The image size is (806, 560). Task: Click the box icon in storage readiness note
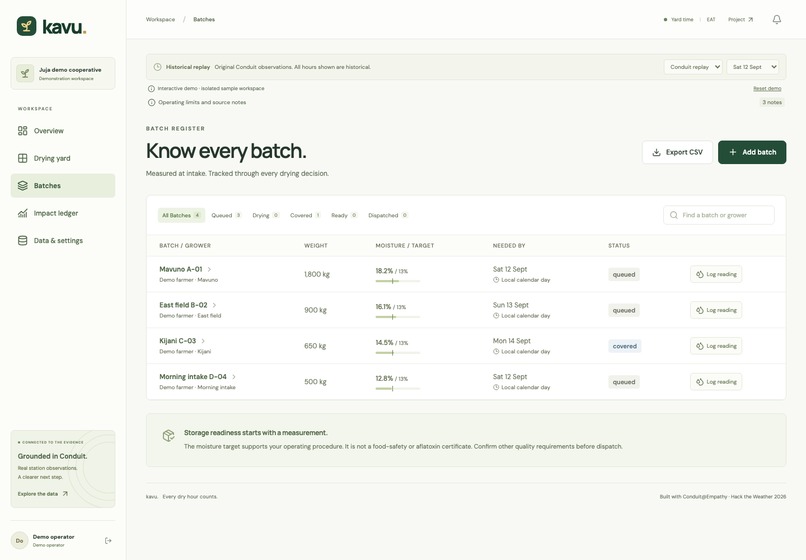pyautogui.click(x=168, y=436)
